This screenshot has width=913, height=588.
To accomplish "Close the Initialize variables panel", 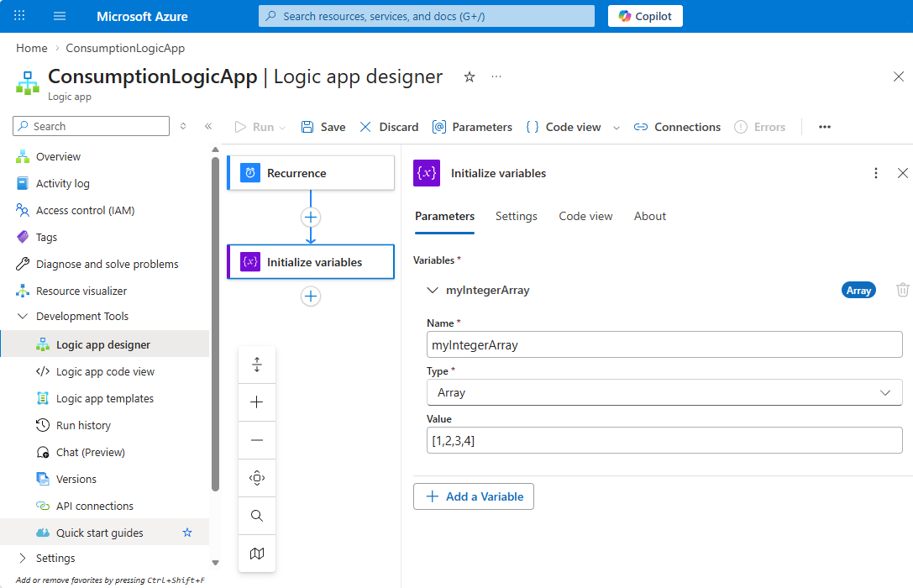I will [903, 173].
